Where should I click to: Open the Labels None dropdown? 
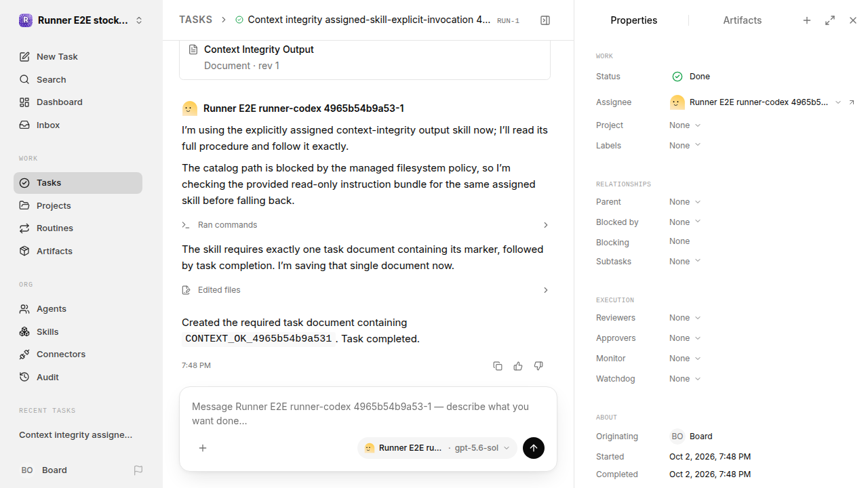coord(685,146)
